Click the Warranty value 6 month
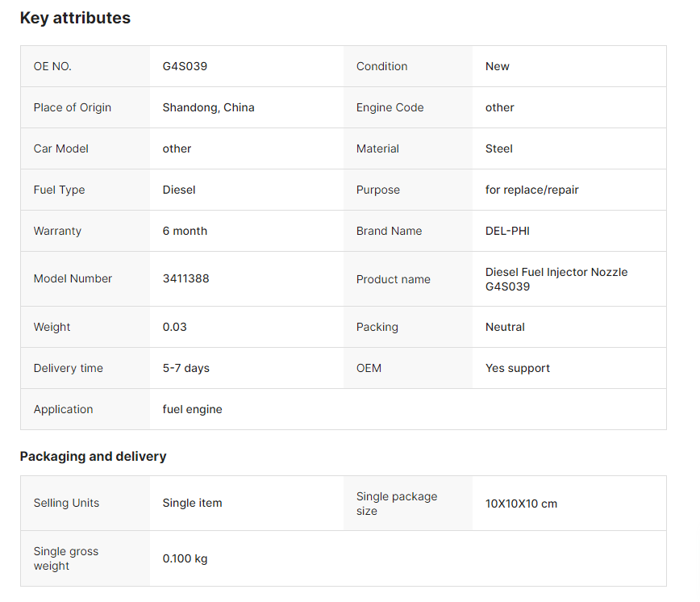700x602 pixels. coord(185,231)
